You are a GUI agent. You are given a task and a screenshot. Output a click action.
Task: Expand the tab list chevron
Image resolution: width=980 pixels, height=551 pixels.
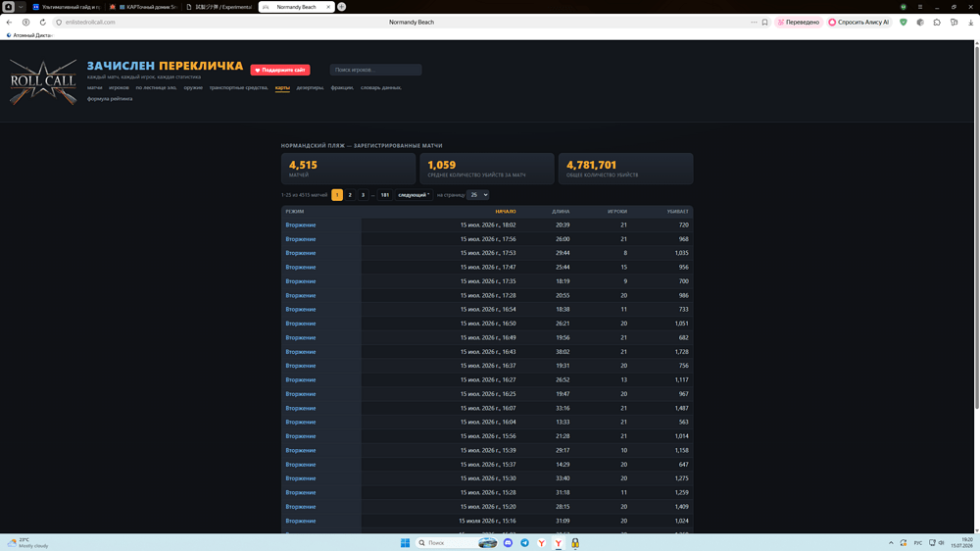click(21, 7)
